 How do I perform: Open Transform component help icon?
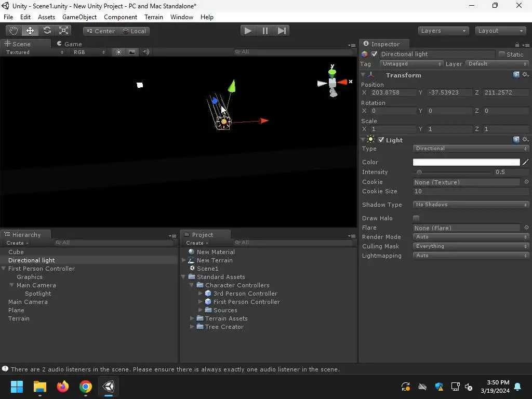coord(516,75)
